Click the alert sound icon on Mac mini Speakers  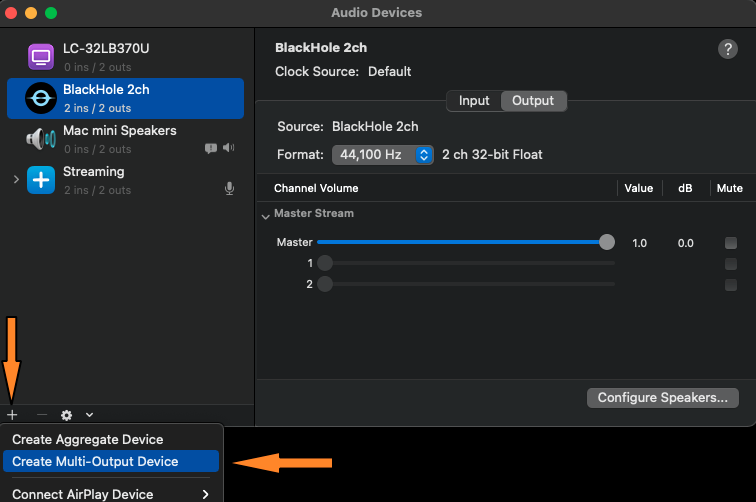click(x=211, y=148)
